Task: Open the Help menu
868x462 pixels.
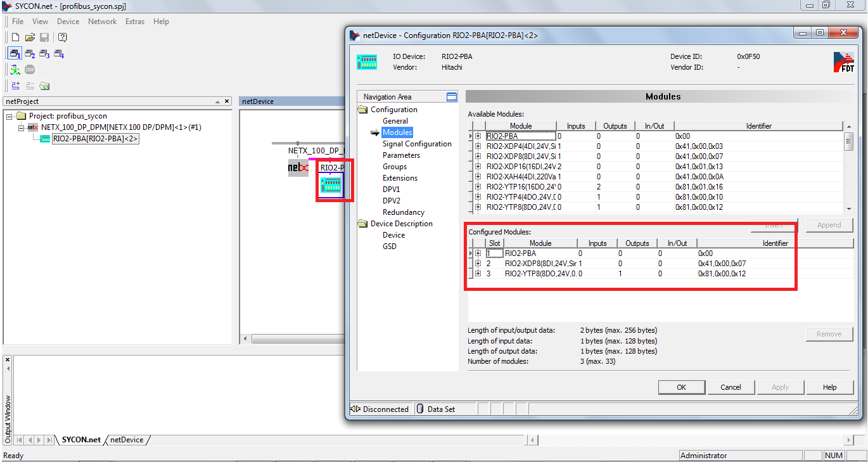Action: (161, 22)
